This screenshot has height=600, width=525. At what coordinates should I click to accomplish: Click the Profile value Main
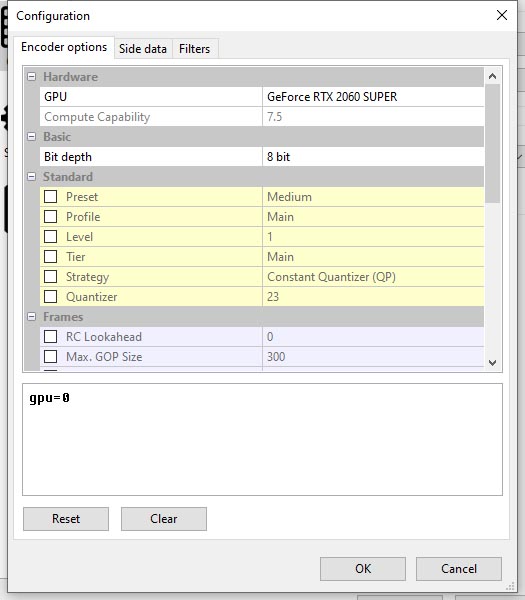click(373, 217)
